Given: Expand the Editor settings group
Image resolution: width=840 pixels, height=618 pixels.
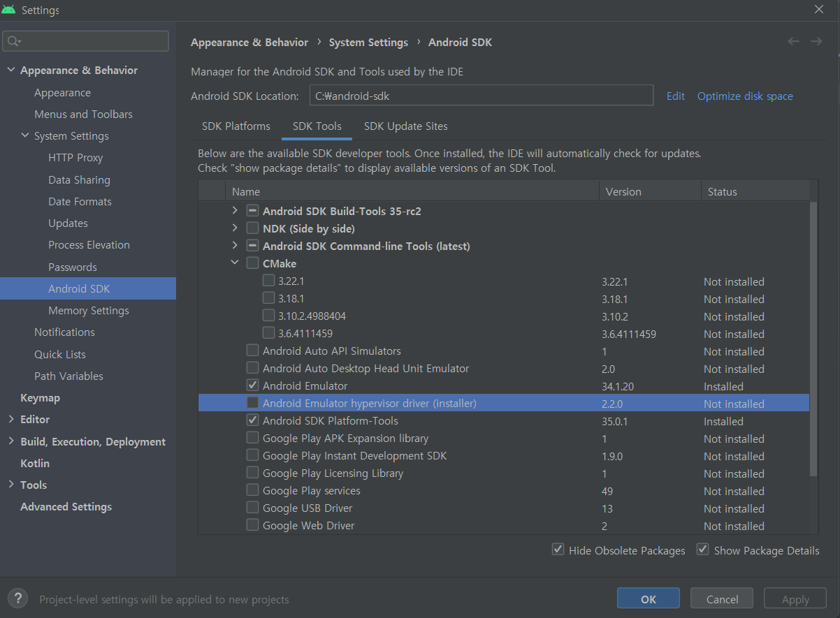Looking at the screenshot, I should pos(10,420).
